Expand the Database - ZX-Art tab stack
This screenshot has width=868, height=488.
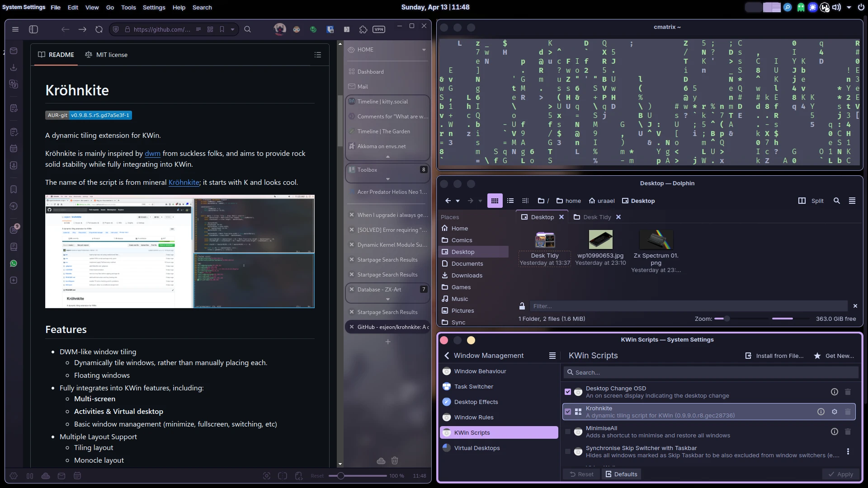[387, 299]
